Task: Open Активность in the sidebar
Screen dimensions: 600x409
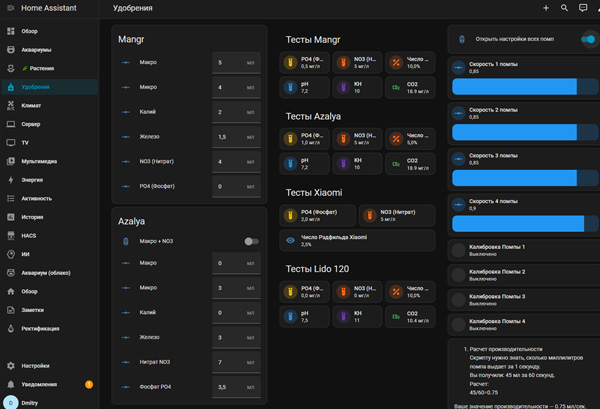Action: coord(50,199)
